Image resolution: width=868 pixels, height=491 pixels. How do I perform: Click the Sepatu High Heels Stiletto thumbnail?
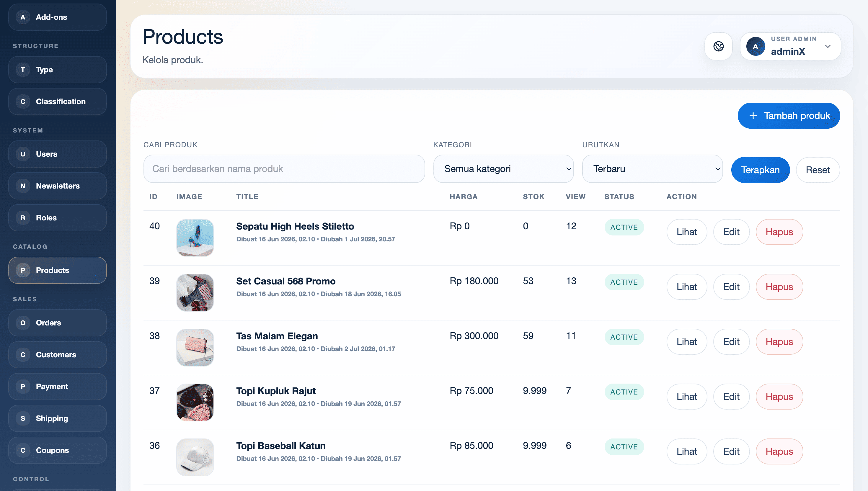tap(195, 238)
